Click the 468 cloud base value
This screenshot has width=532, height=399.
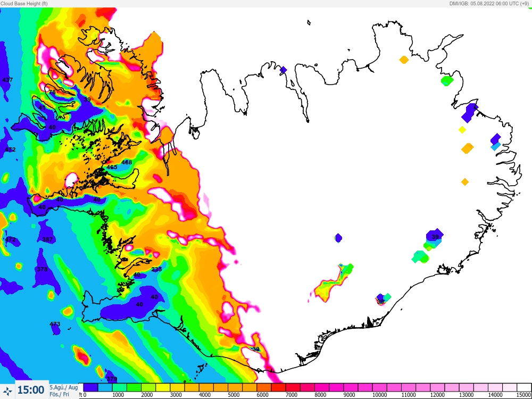pyautogui.click(x=127, y=162)
